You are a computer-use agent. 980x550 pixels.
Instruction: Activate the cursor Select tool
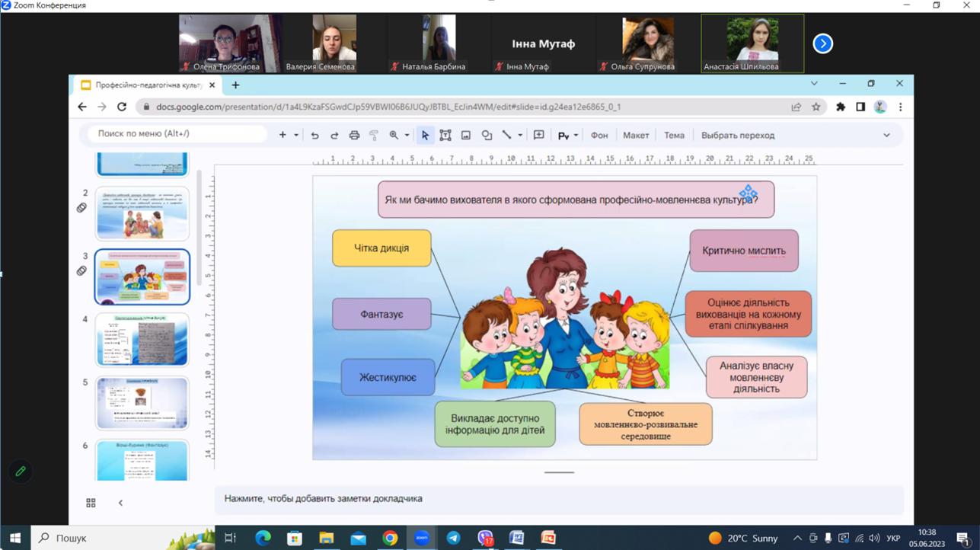click(x=425, y=136)
